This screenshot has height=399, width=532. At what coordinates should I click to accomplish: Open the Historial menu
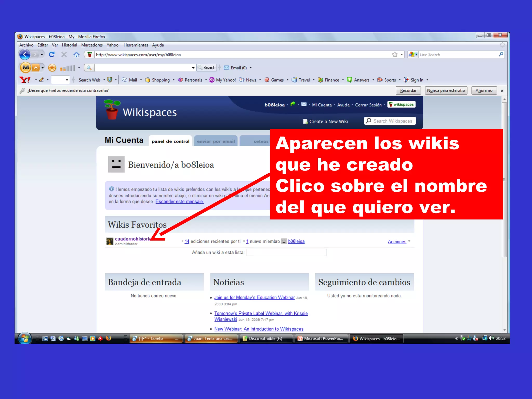(x=69, y=45)
